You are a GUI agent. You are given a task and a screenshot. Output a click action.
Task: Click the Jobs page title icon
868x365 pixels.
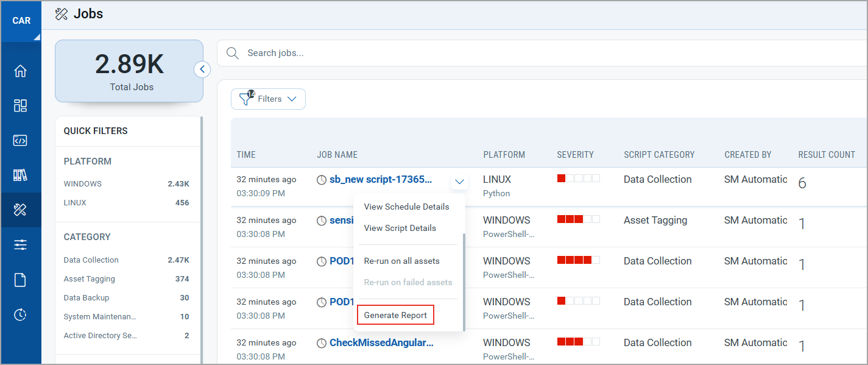pyautogui.click(x=62, y=14)
